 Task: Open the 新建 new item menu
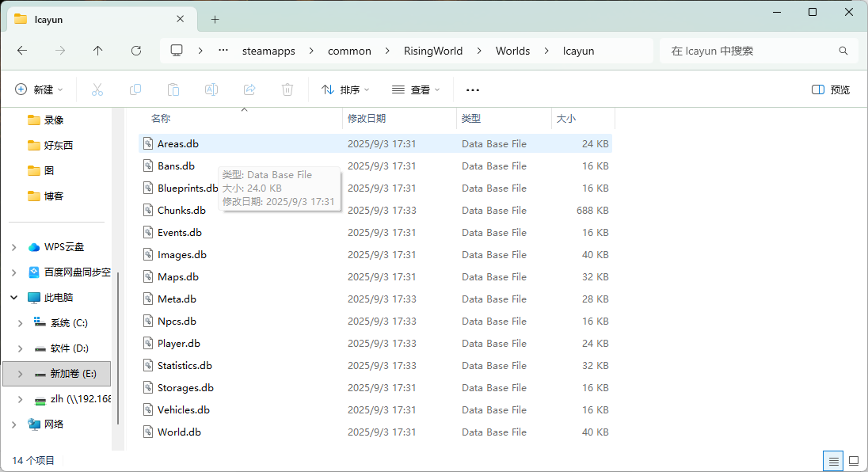[x=39, y=89]
